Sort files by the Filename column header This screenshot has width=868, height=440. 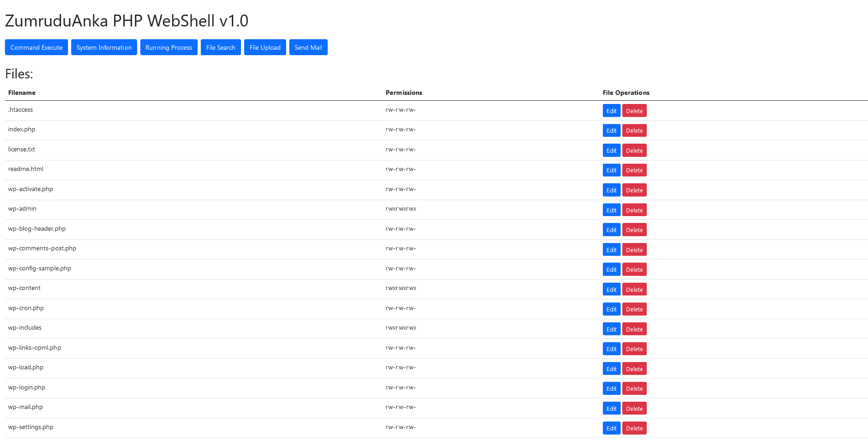pyautogui.click(x=22, y=93)
